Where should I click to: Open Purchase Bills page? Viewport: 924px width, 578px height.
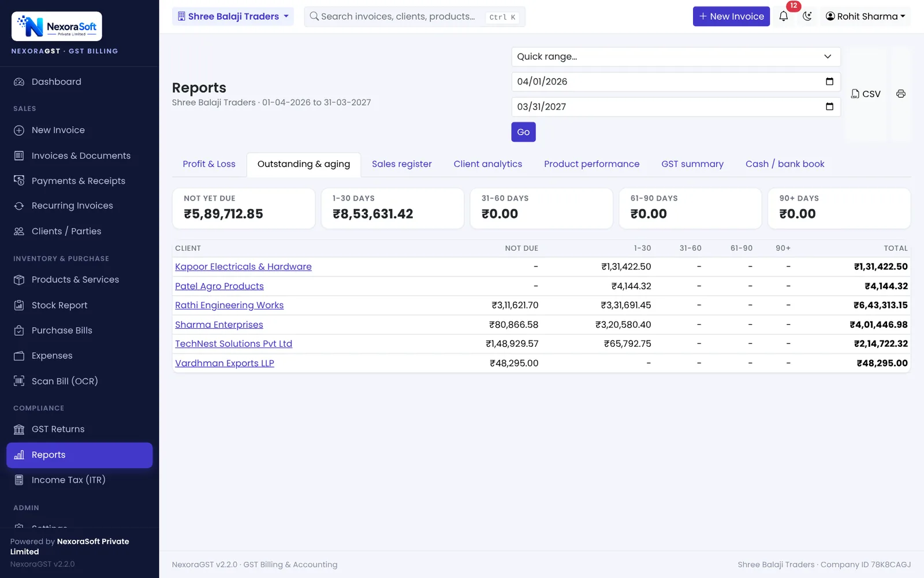(80, 331)
